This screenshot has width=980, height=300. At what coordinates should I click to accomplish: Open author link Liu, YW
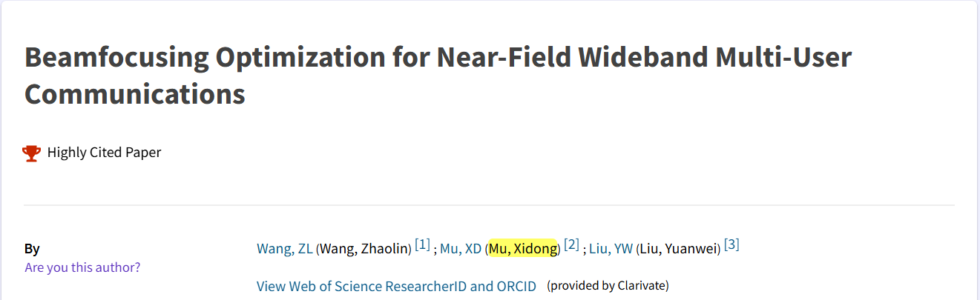[x=611, y=249]
